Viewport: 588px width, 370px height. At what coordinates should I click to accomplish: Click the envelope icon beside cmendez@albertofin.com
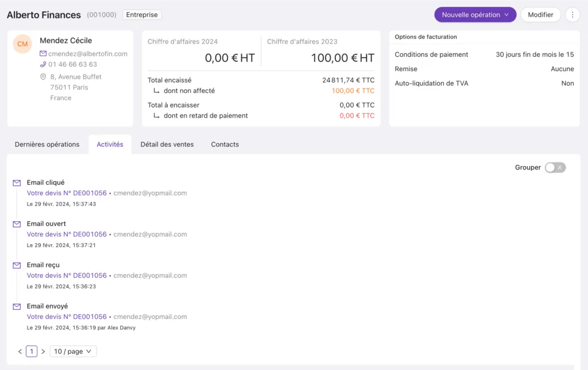click(43, 53)
